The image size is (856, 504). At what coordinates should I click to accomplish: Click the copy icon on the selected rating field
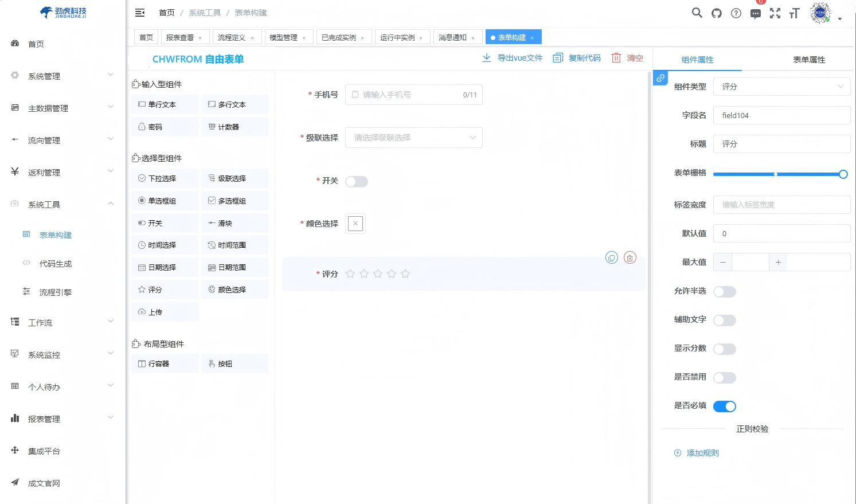point(612,257)
